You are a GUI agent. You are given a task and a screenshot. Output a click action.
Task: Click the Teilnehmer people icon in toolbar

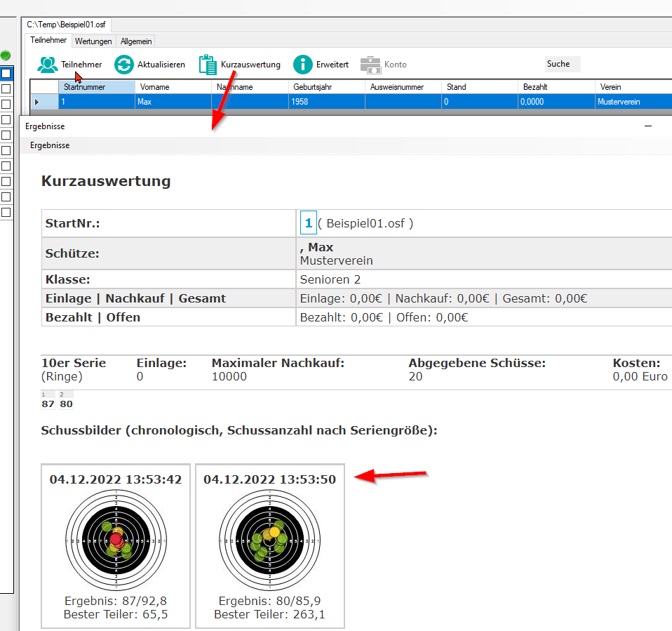point(48,65)
